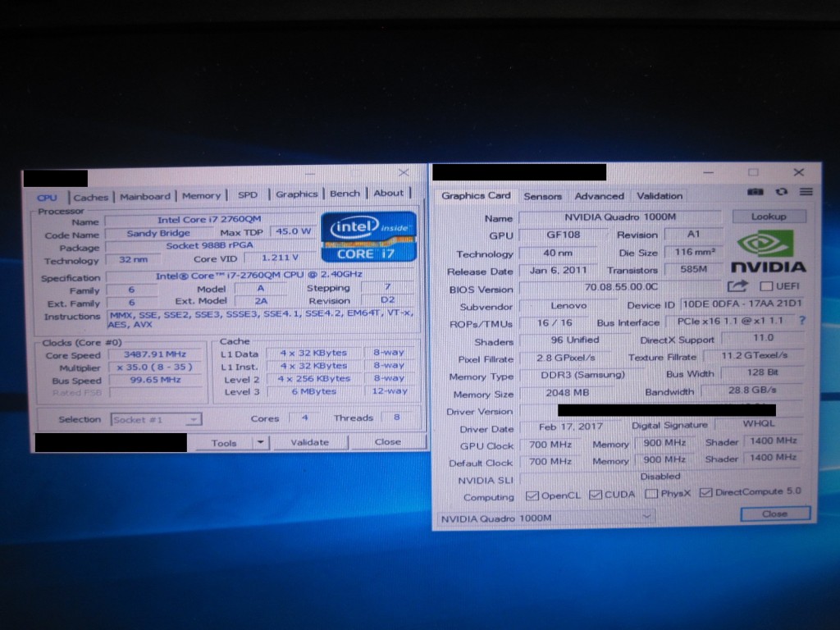The image size is (840, 630).
Task: Click the Release Date value Jan 6, 2011
Action: (x=558, y=270)
